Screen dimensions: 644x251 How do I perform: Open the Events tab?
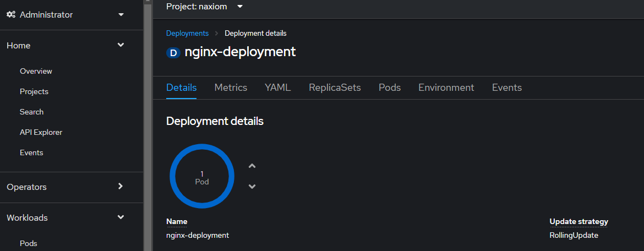coord(507,88)
